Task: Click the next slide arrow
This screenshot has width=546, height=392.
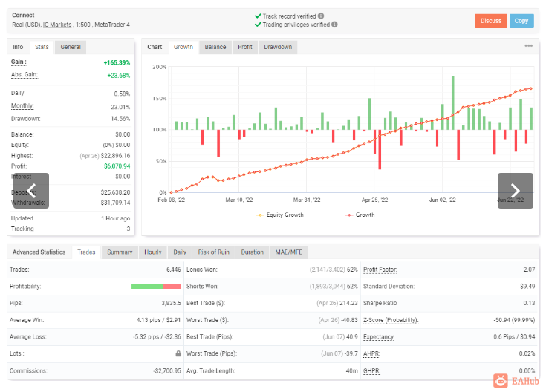Action: (x=515, y=191)
